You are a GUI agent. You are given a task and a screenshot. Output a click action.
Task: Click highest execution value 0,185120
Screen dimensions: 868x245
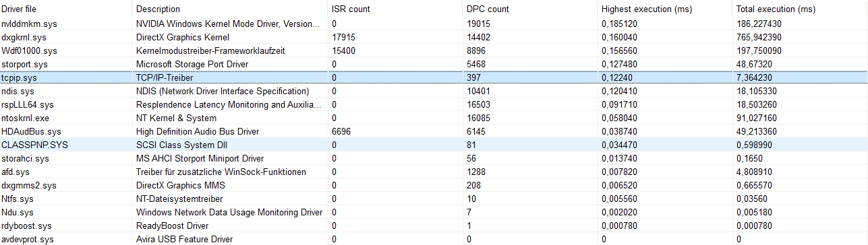(620, 24)
